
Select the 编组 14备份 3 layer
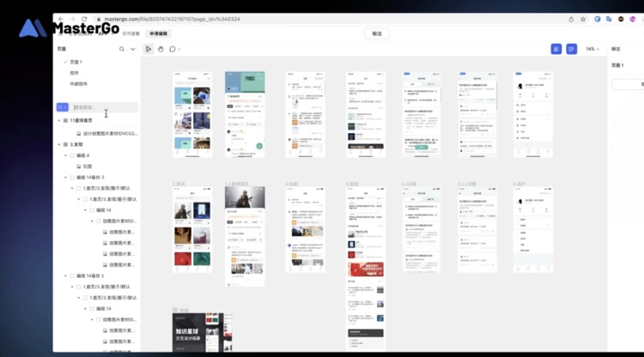[x=90, y=177]
